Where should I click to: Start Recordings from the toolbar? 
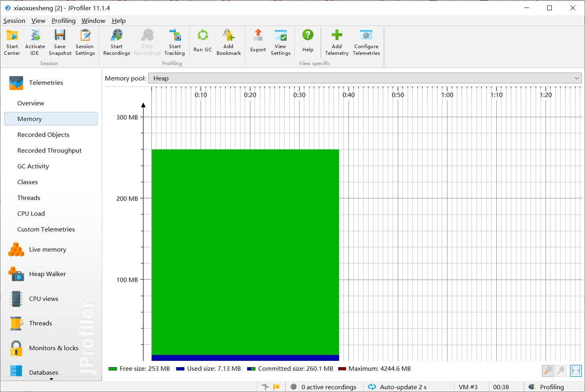117,42
